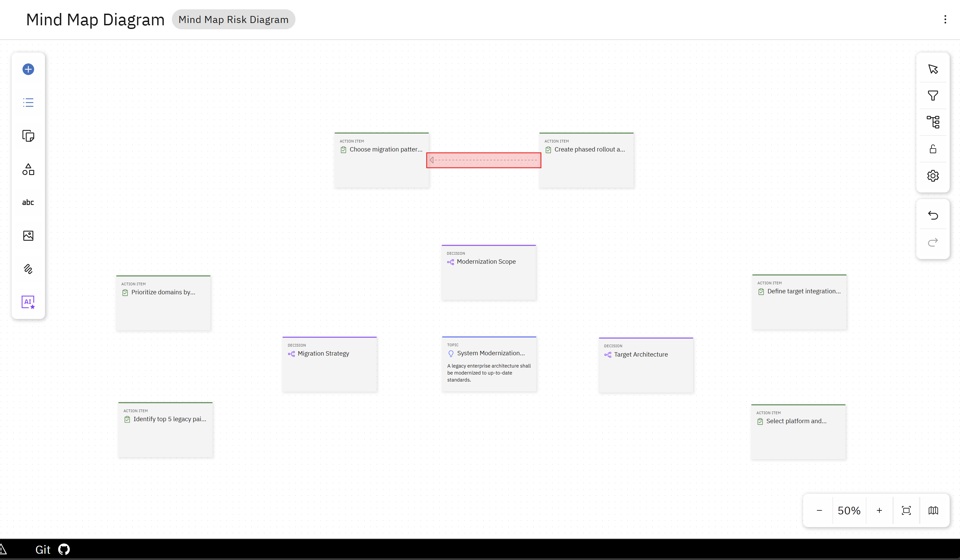The height and width of the screenshot is (560, 960).
Task: Toggle the lock icon
Action: pyautogui.click(x=933, y=149)
